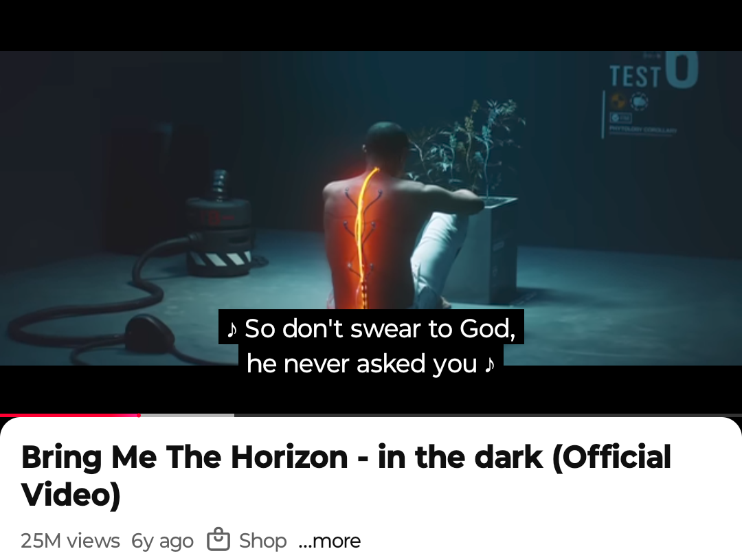The width and height of the screenshot is (742, 560).
Task: Click the red played portion of the progress bar
Action: 68,415
